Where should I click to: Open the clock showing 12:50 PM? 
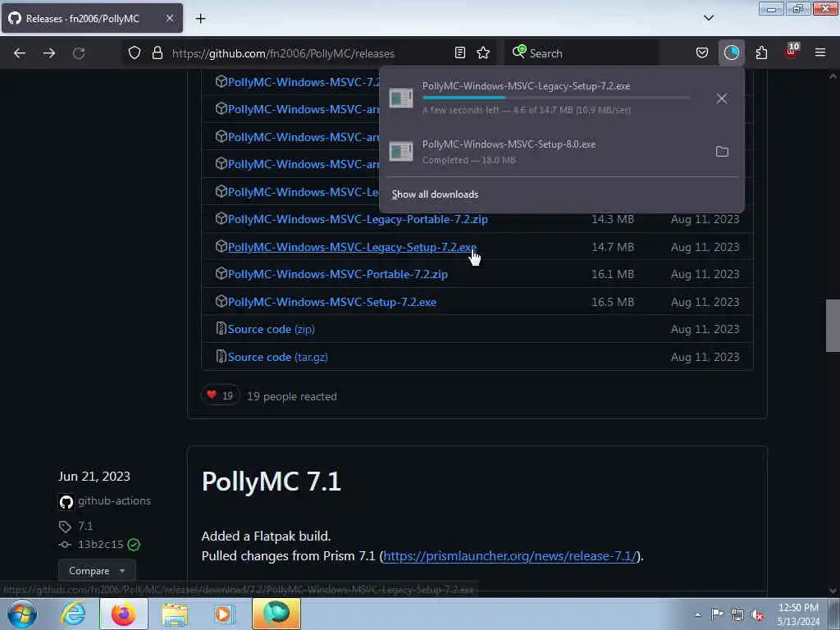[x=798, y=614]
